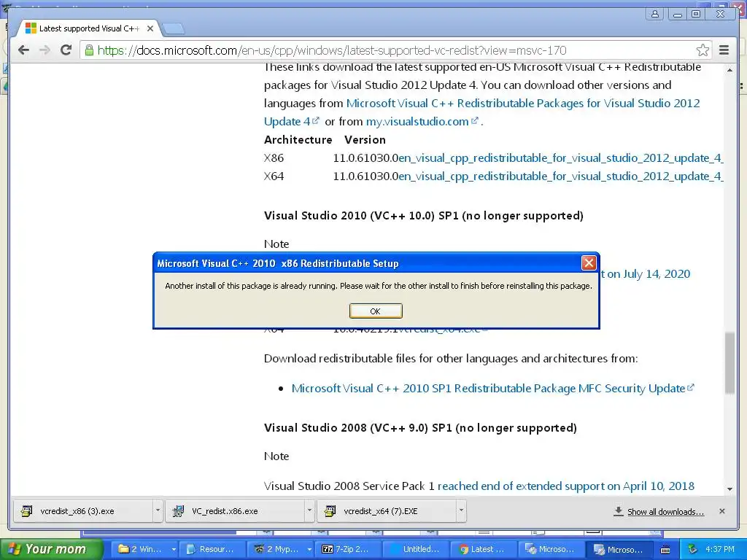This screenshot has height=560, width=747.
Task: Close the Latest supported Visual C++ tab
Action: [150, 28]
